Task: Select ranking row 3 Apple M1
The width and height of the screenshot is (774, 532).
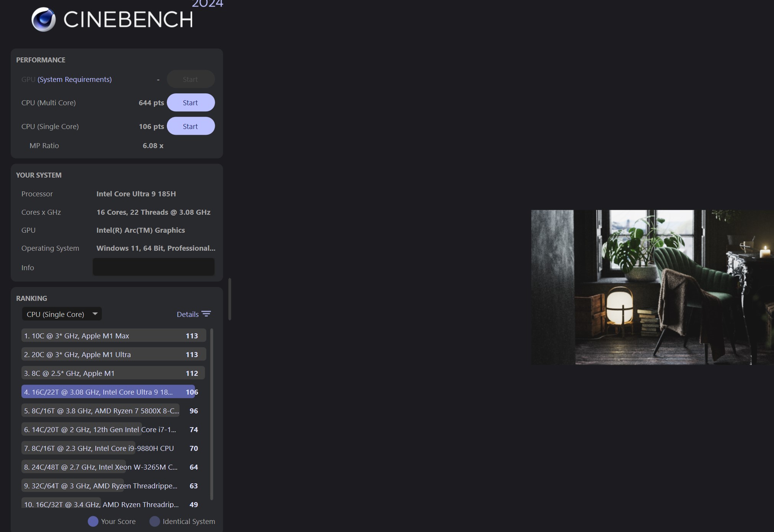Action: 113,373
